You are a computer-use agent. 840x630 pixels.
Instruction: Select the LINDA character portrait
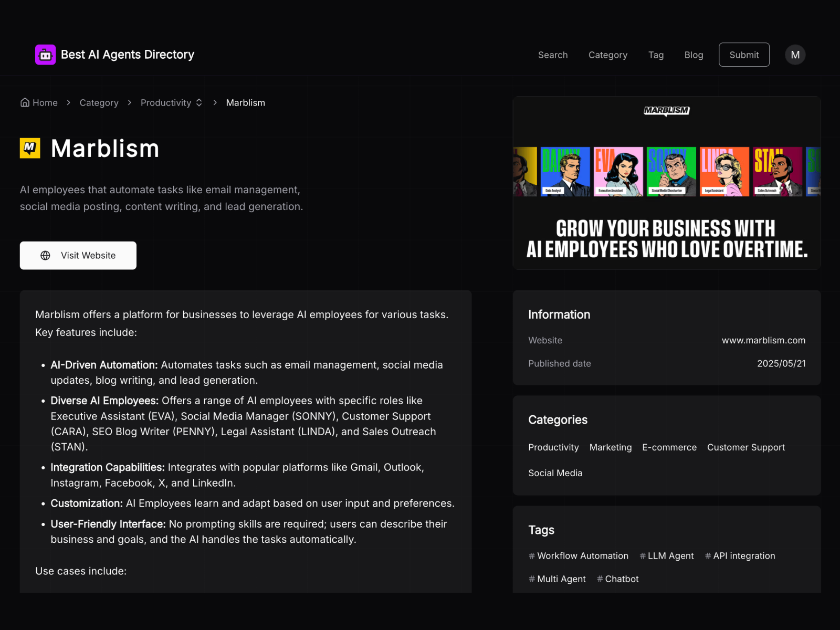pyautogui.click(x=724, y=171)
